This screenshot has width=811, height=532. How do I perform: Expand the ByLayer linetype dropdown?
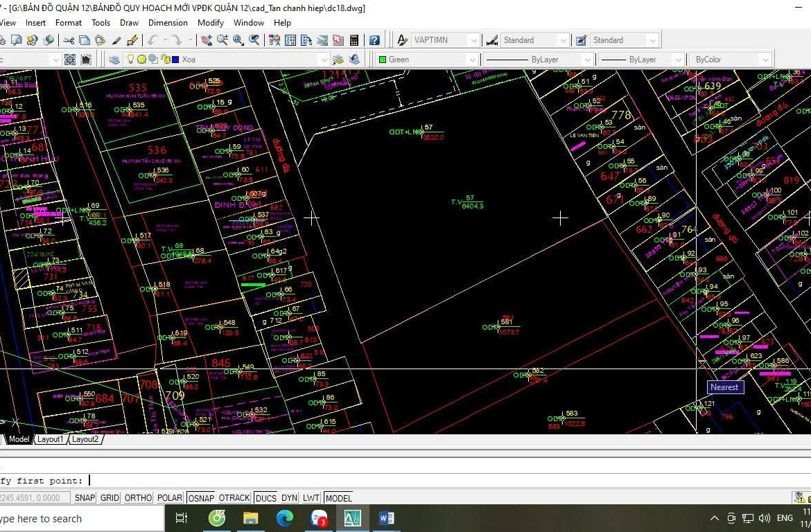(586, 60)
